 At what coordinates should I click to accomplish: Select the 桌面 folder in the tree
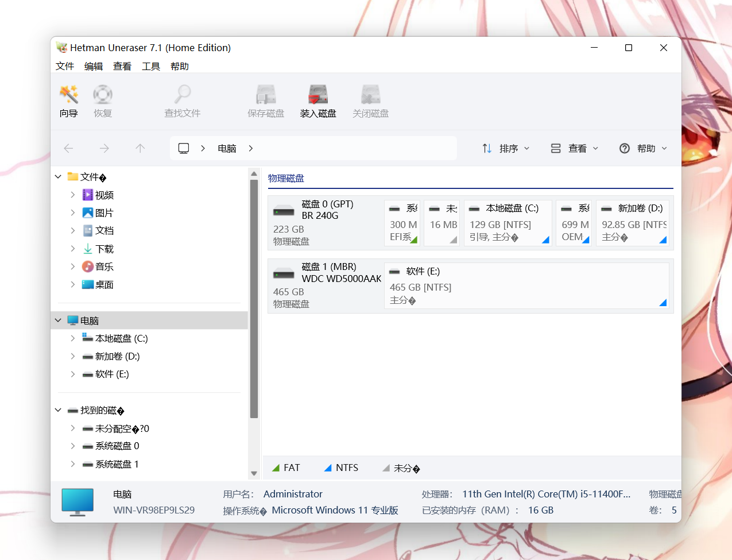pos(98,284)
